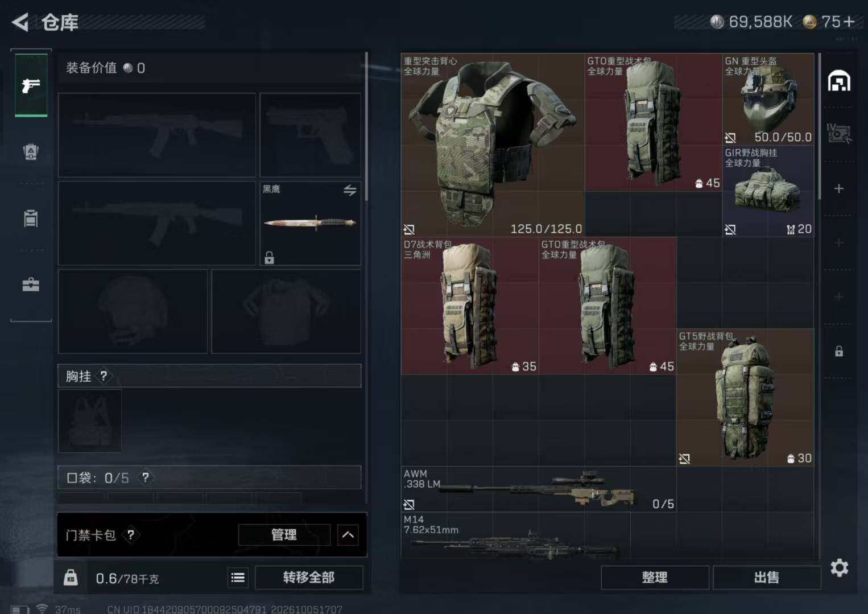Click 整理 to sort the warehouse
868x614 pixels.
click(655, 578)
